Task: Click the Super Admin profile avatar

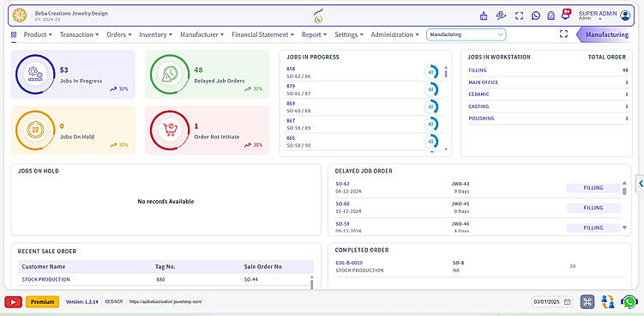Action: coord(625,15)
